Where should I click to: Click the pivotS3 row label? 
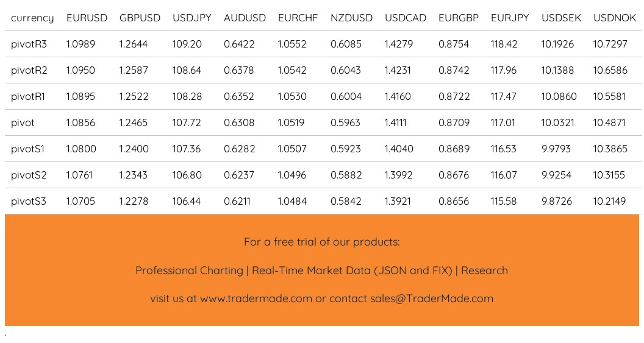pos(29,202)
